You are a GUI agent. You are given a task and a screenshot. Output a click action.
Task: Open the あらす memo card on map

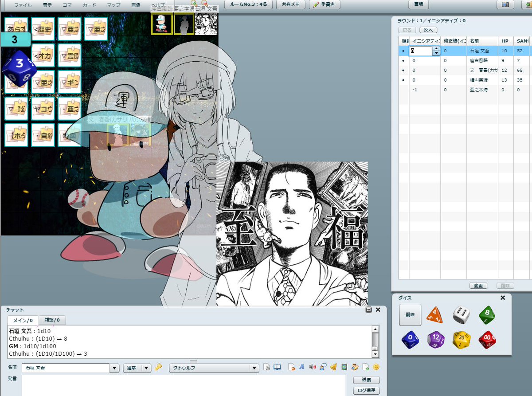tap(16, 29)
